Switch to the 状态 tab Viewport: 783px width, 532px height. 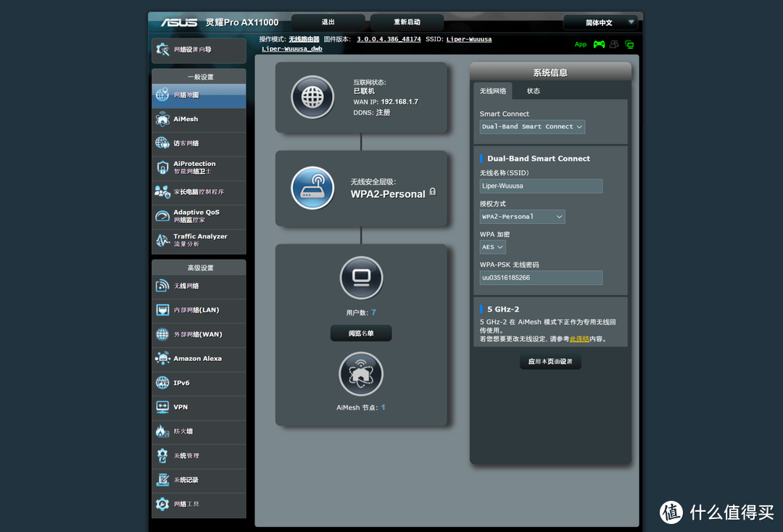[x=534, y=91]
